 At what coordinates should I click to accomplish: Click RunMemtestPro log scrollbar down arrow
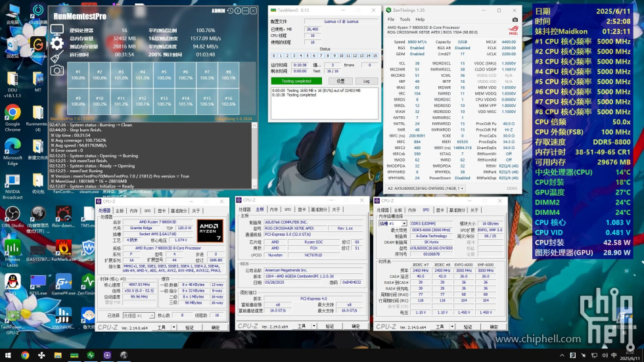pos(254,186)
